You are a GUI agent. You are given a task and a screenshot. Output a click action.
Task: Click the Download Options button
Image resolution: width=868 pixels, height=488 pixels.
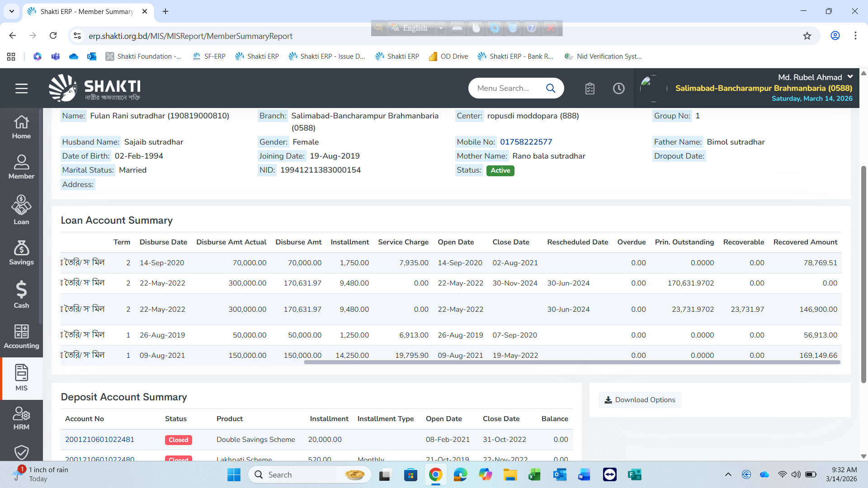click(640, 400)
